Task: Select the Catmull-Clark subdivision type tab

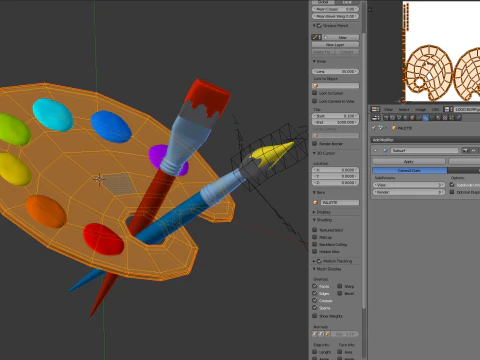Action: [x=409, y=170]
